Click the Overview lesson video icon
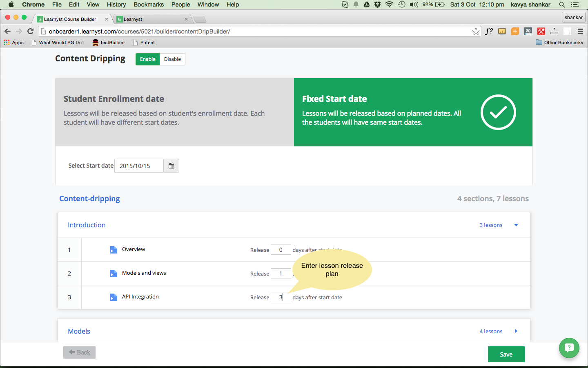Screen dimensions: 588x368 (x=114, y=250)
